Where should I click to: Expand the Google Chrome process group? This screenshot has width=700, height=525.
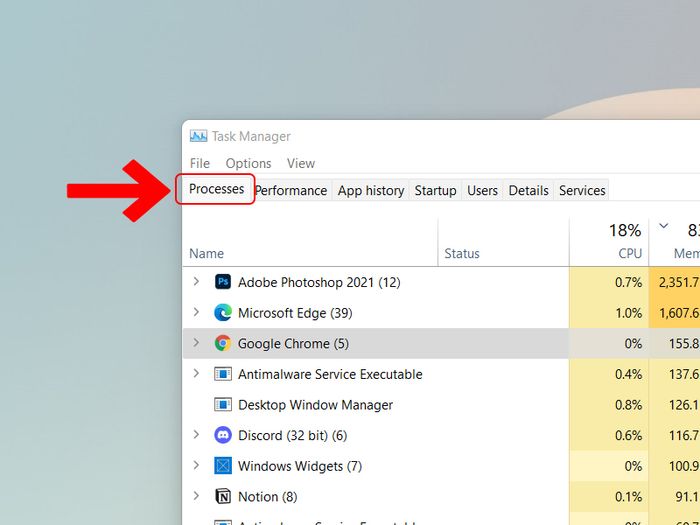point(196,343)
